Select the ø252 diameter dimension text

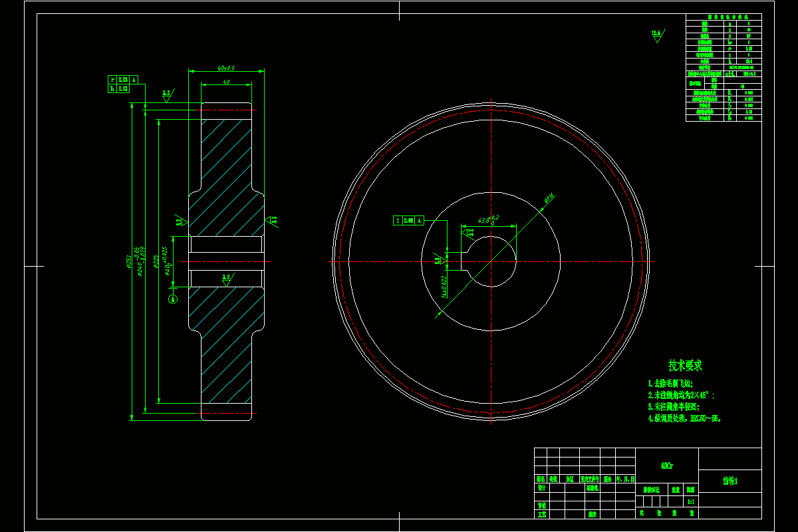pyautogui.click(x=129, y=263)
